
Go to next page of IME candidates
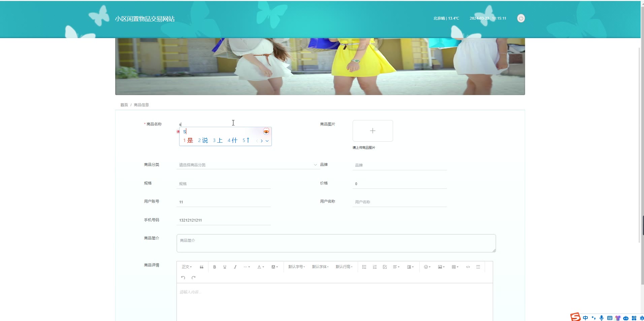coord(262,141)
